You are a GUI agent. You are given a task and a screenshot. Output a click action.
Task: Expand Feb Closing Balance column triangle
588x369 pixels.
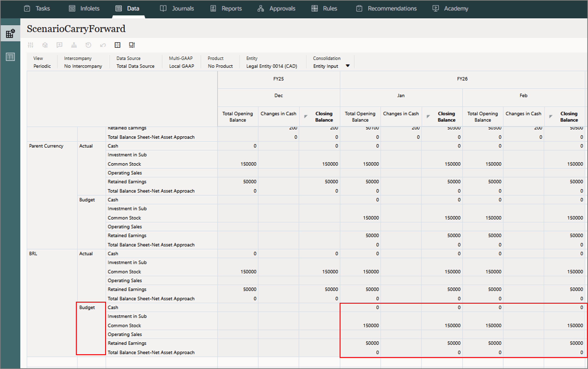(x=551, y=117)
